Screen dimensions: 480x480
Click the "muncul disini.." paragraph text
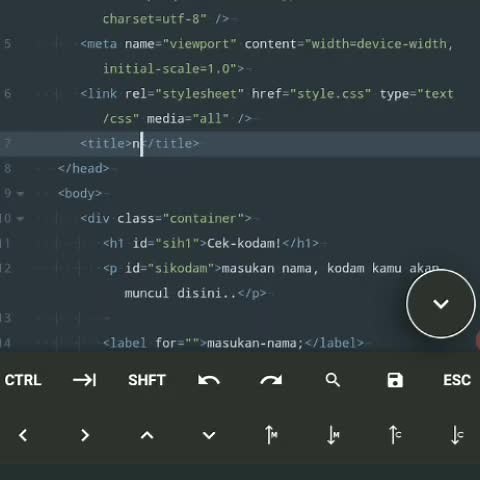coord(180,293)
